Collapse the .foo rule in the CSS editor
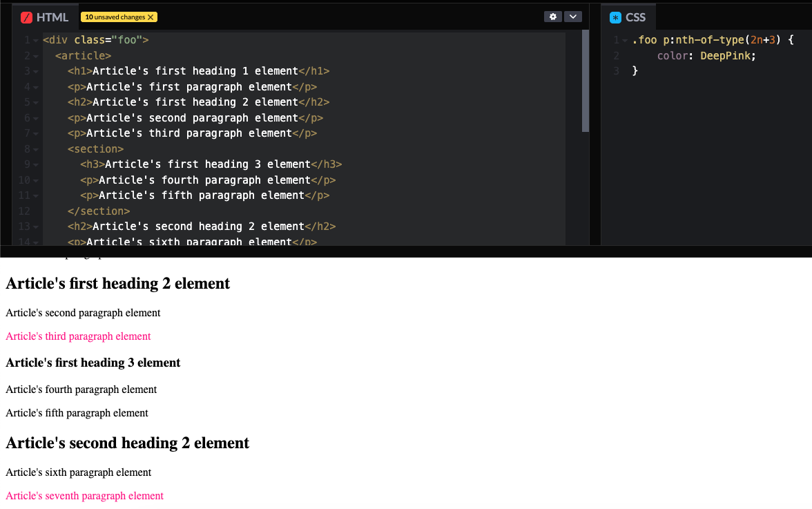Image resolution: width=812 pixels, height=509 pixels. pos(623,39)
